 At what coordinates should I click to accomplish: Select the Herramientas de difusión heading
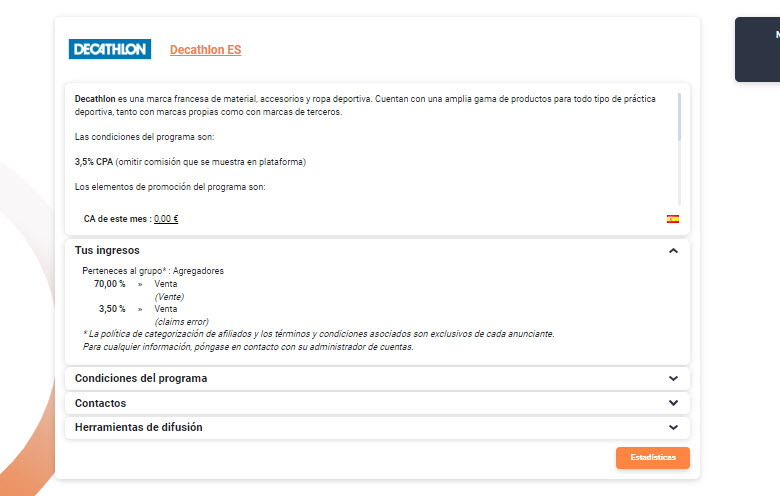click(139, 427)
